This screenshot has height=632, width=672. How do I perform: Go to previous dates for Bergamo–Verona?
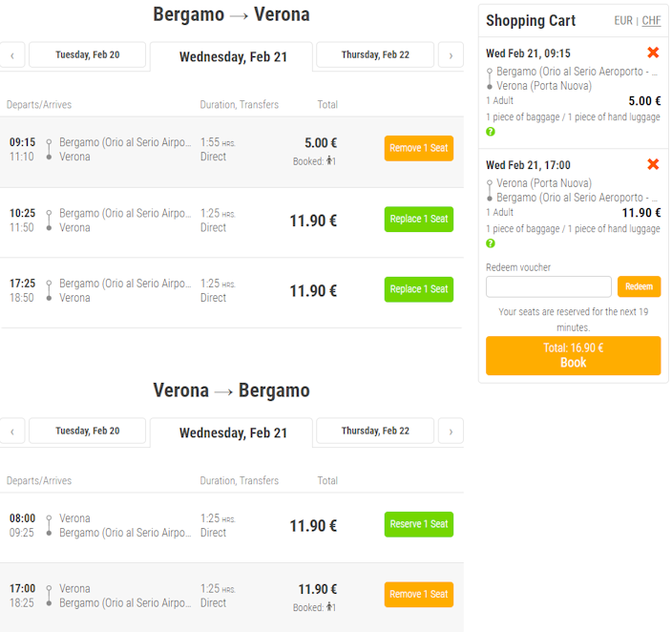tap(12, 54)
